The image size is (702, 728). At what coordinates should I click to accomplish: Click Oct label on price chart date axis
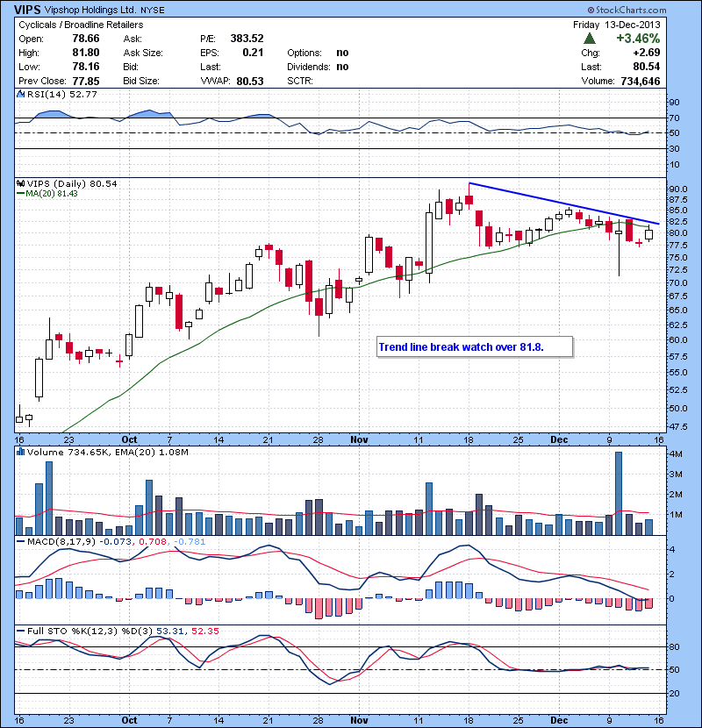click(129, 439)
